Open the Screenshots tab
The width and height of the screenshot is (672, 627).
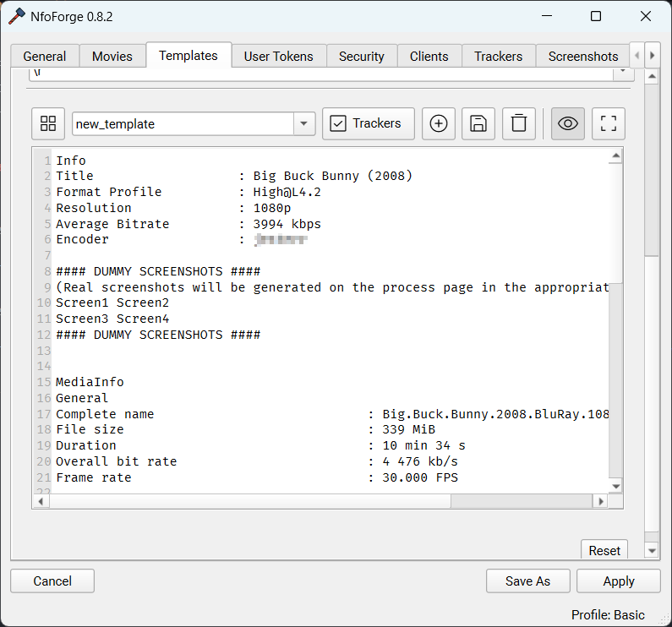(x=583, y=56)
